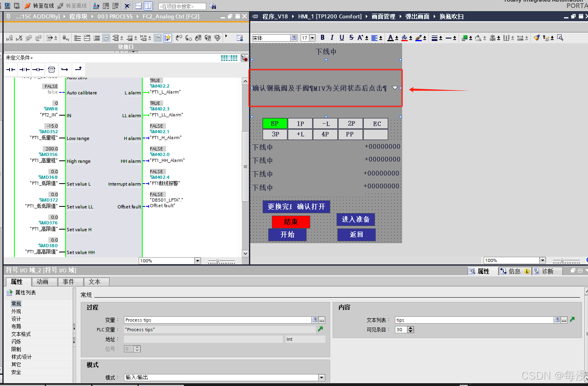
Task: Open a branch in the ladder editor
Action: pyautogui.click(x=65, y=70)
